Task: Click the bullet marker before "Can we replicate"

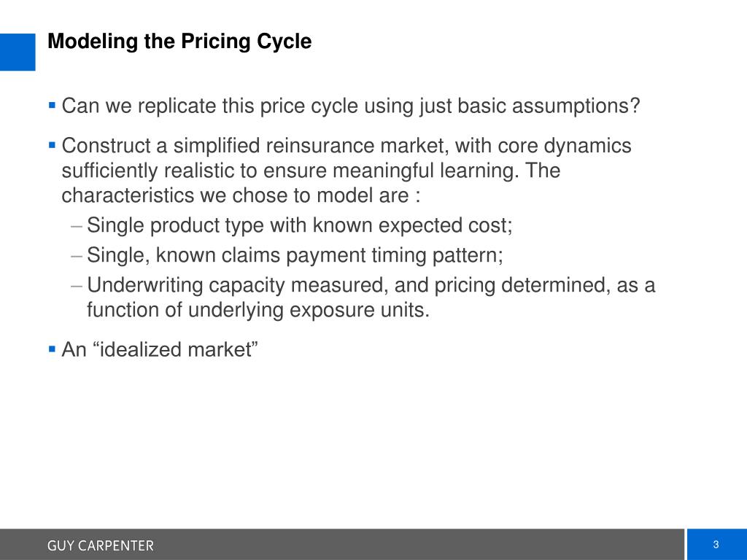Action: tap(52, 106)
